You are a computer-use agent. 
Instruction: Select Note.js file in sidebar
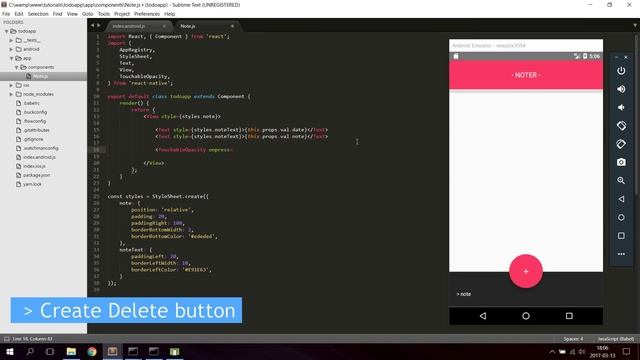pos(40,76)
